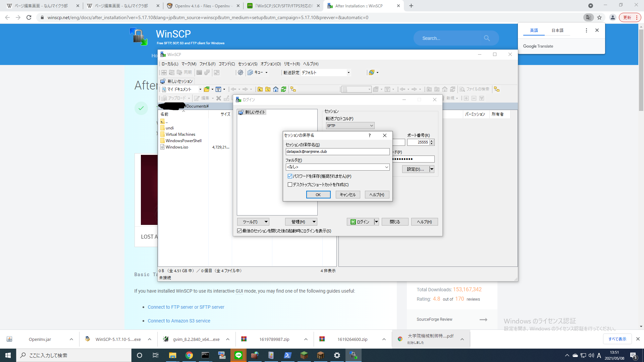Select 新しいサイト in the site list
Viewport: 644px width, 362px height.
252,112
